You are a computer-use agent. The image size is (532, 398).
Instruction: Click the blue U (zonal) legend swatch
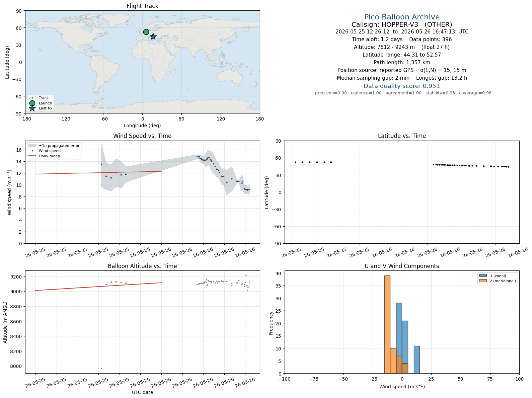pos(483,276)
